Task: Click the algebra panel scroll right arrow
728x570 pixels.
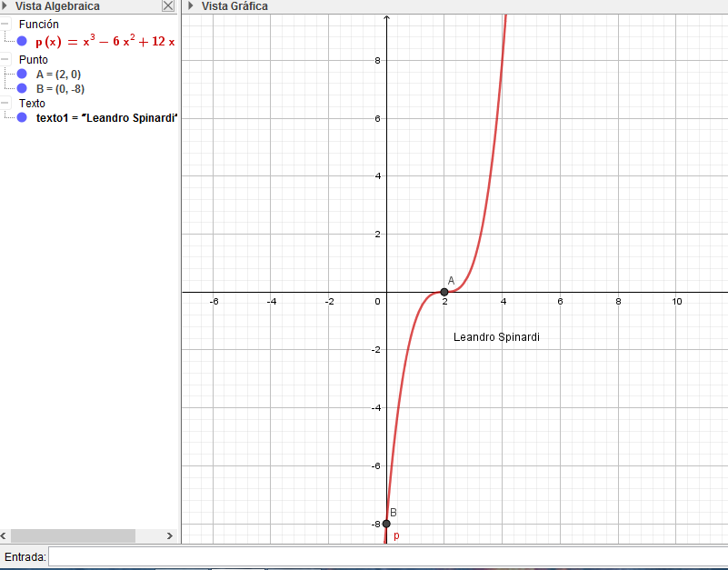Action: point(169,535)
